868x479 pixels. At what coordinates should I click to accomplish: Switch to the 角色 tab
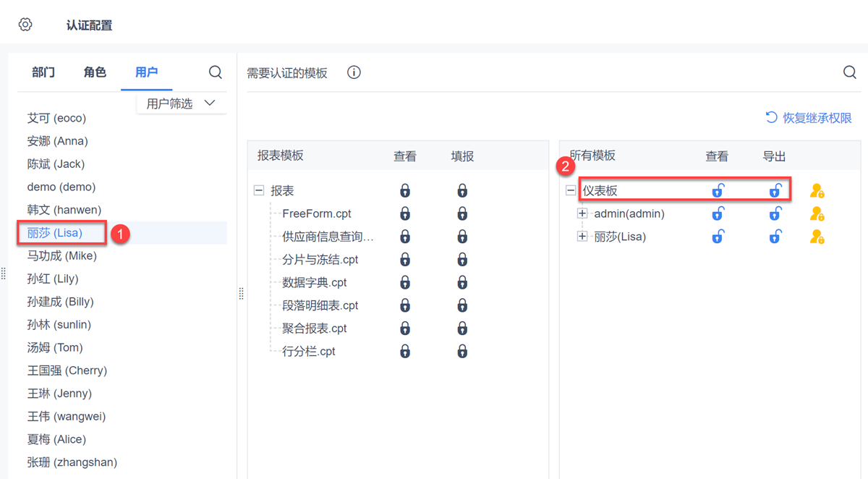point(95,72)
